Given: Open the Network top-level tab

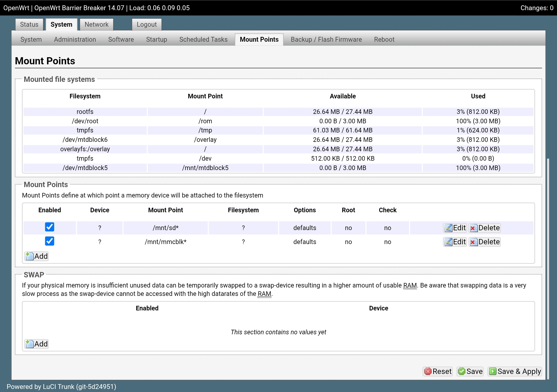Looking at the screenshot, I should coord(97,24).
